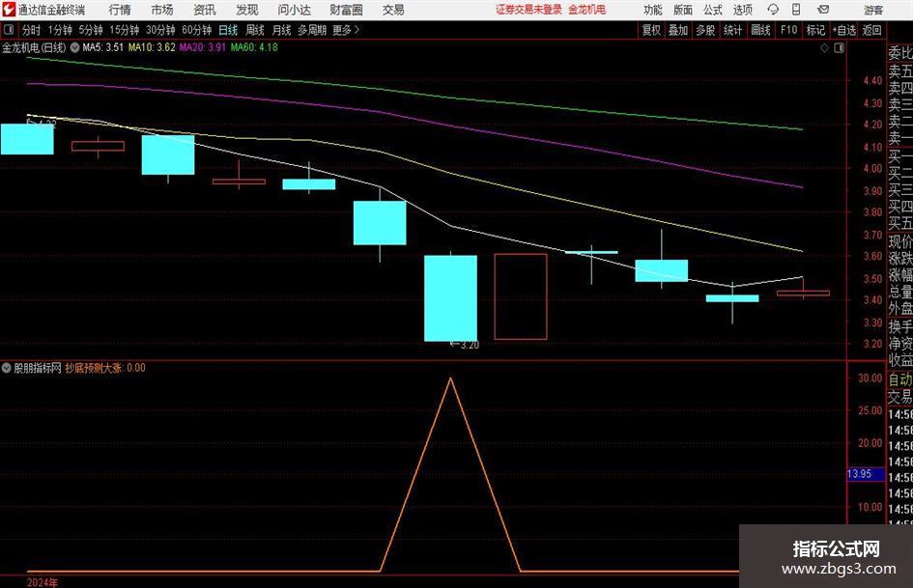Open the 交易 menu

[393, 10]
